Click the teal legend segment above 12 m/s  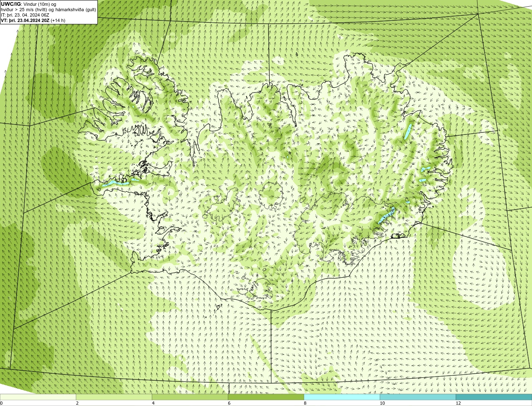[x=494, y=397]
